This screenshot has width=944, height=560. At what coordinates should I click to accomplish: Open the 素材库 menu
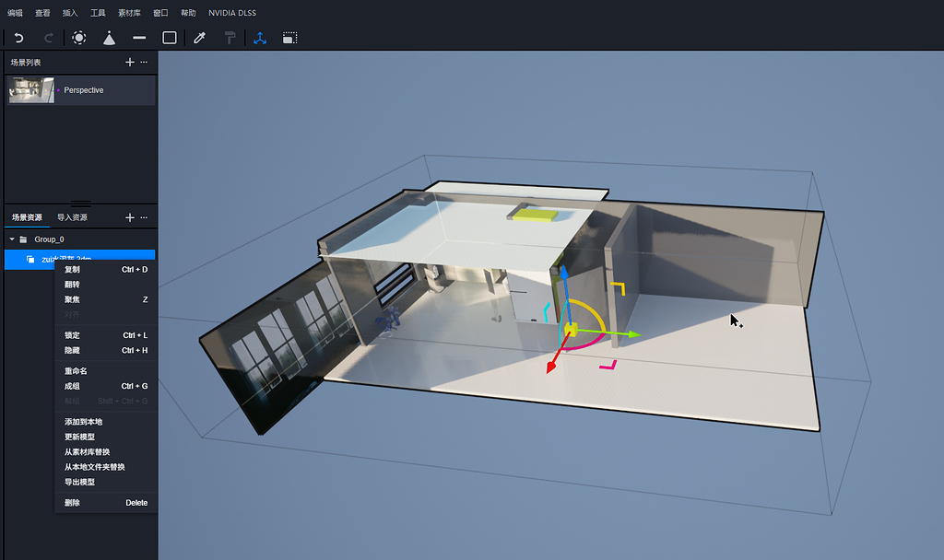[x=131, y=13]
